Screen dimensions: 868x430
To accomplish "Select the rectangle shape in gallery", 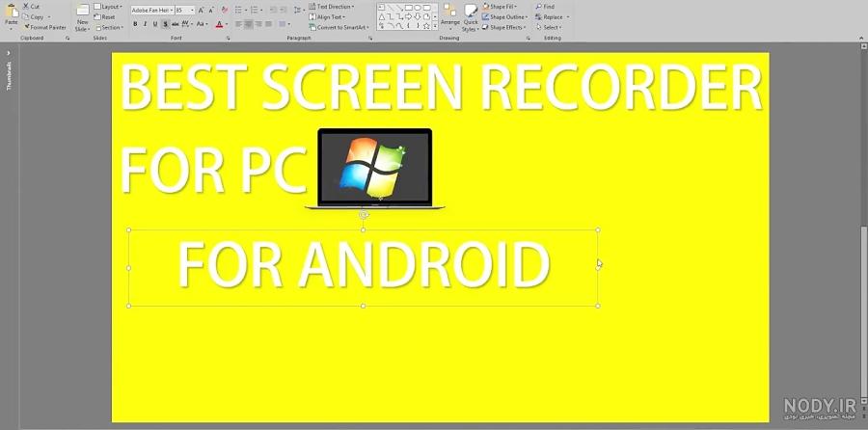I will 409,7.
